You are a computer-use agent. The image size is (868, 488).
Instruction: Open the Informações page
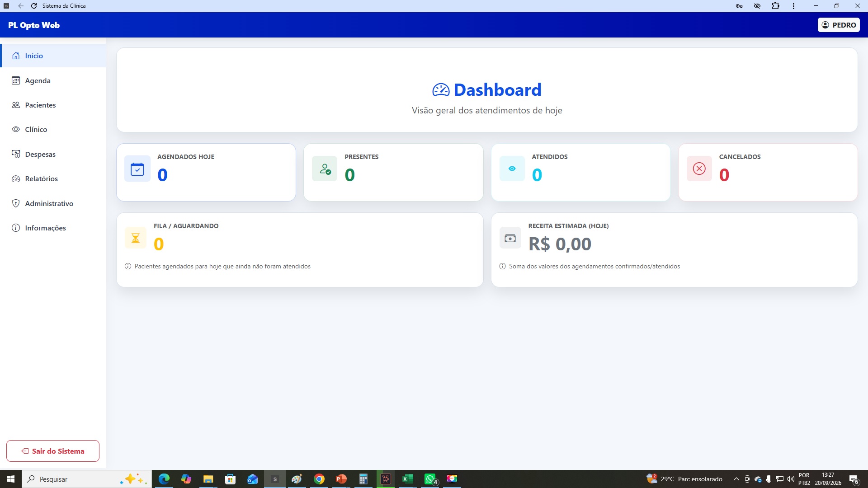coord(53,228)
